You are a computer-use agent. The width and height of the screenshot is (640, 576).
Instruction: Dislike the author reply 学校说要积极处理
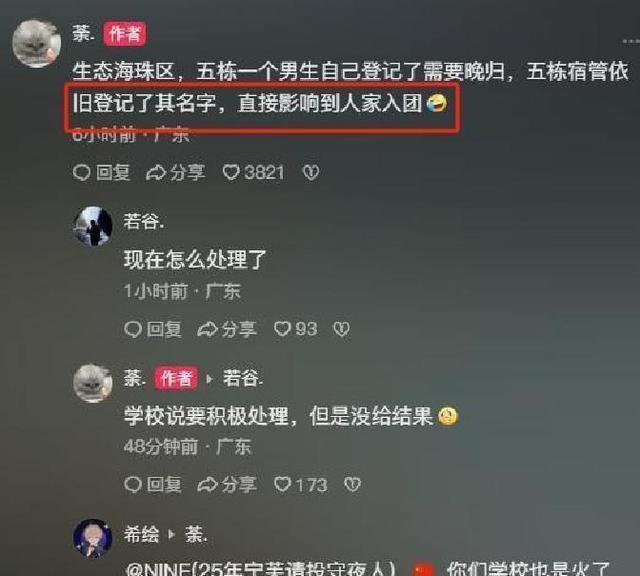[352, 485]
